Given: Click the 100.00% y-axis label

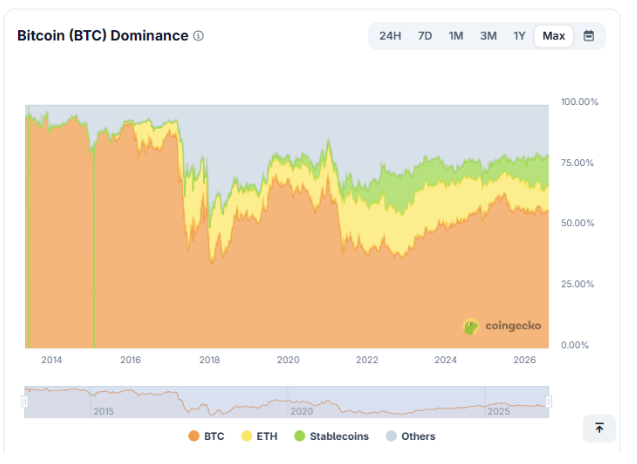Looking at the screenshot, I should pos(580,102).
